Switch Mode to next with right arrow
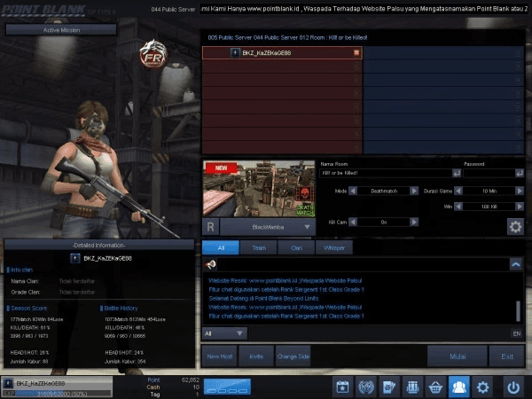Screen dimensions: 532x399 [414, 191]
